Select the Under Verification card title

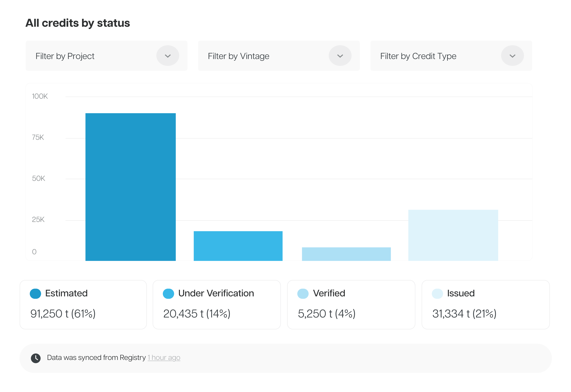point(216,293)
